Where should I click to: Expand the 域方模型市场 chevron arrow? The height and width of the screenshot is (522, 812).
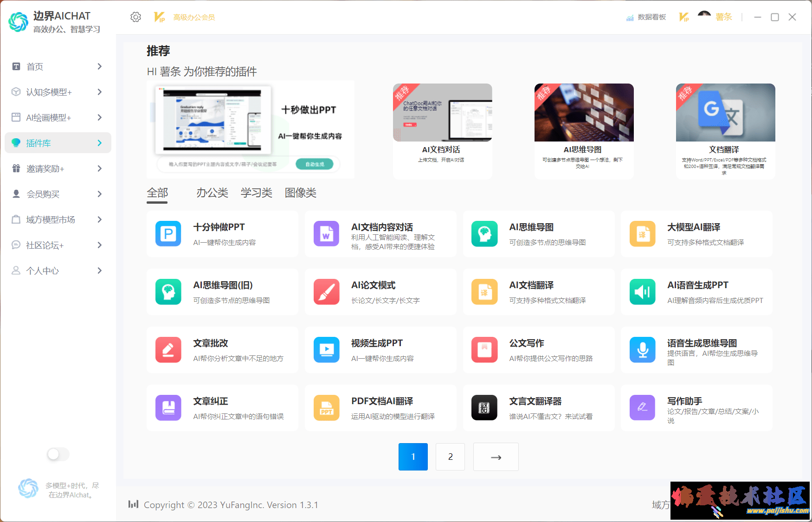pyautogui.click(x=99, y=219)
